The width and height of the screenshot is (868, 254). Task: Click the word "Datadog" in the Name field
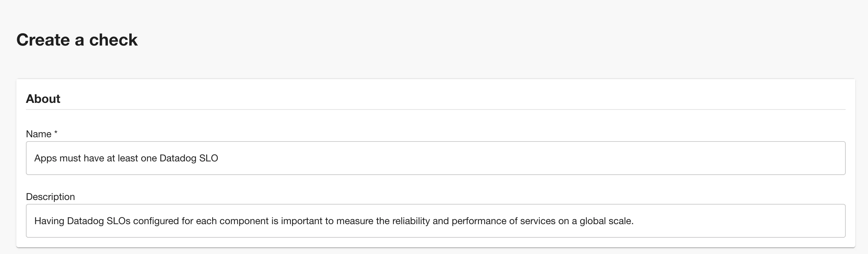(178, 158)
